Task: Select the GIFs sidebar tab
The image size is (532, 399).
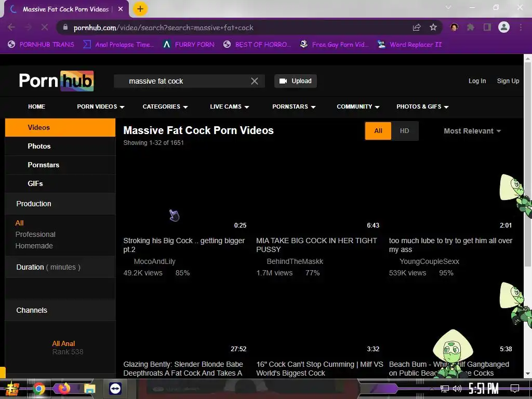Action: pos(60,183)
